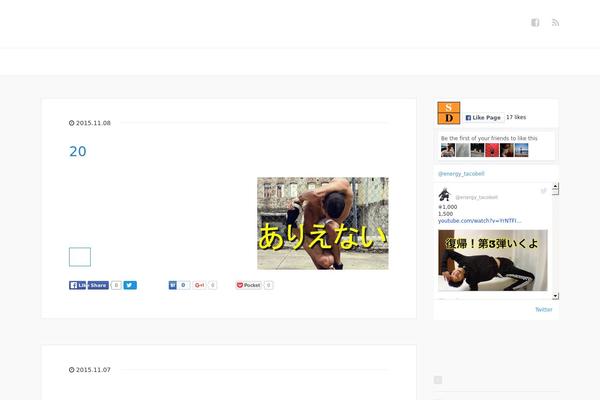This screenshot has width=600, height=400.
Task: Click the last friend photo in Facebook box
Action: (x=522, y=150)
